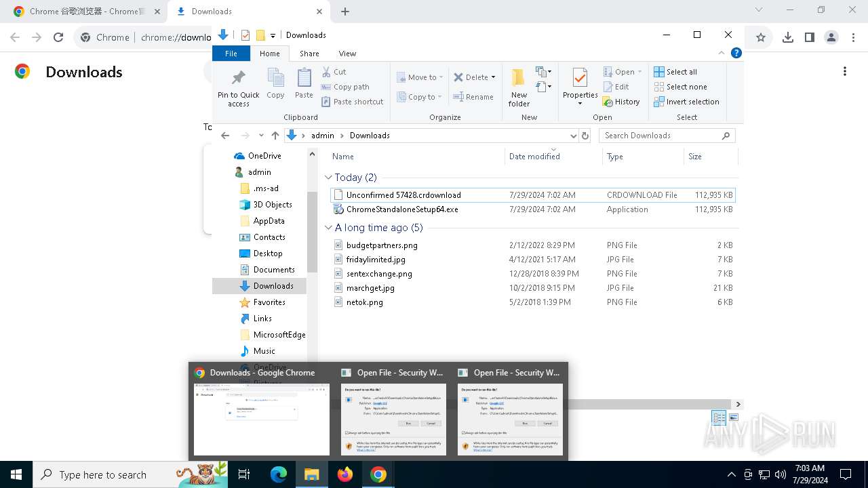
Task: Switch to Details view icon
Action: (x=718, y=418)
